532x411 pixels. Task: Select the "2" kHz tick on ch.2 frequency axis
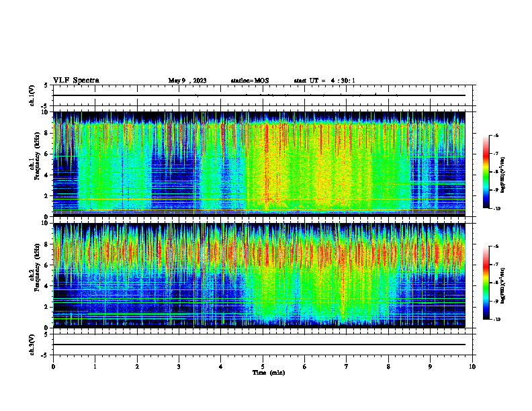pyautogui.click(x=46, y=307)
